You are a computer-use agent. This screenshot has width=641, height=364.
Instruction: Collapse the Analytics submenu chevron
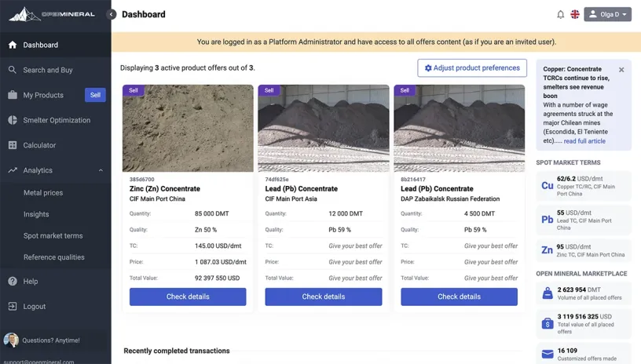(x=101, y=170)
